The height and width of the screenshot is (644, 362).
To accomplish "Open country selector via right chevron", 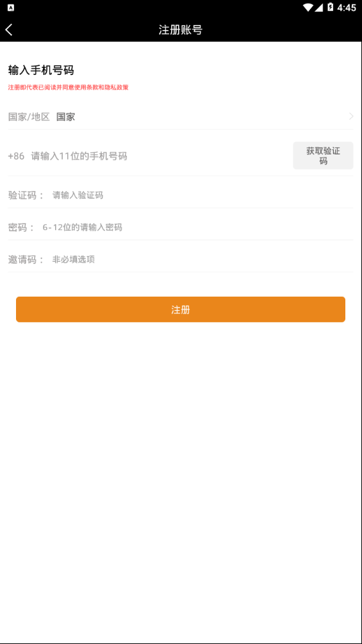I will (351, 117).
